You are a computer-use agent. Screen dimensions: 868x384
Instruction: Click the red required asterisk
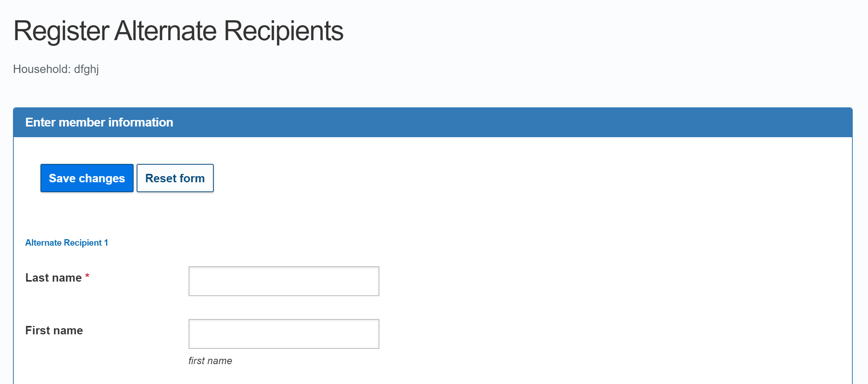[x=87, y=276]
